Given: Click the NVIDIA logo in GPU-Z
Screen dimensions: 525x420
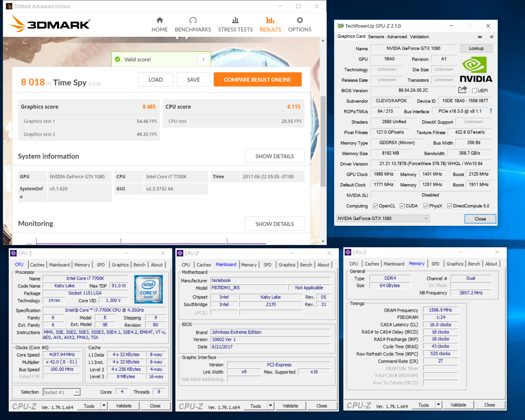Looking at the screenshot, I should (476, 69).
